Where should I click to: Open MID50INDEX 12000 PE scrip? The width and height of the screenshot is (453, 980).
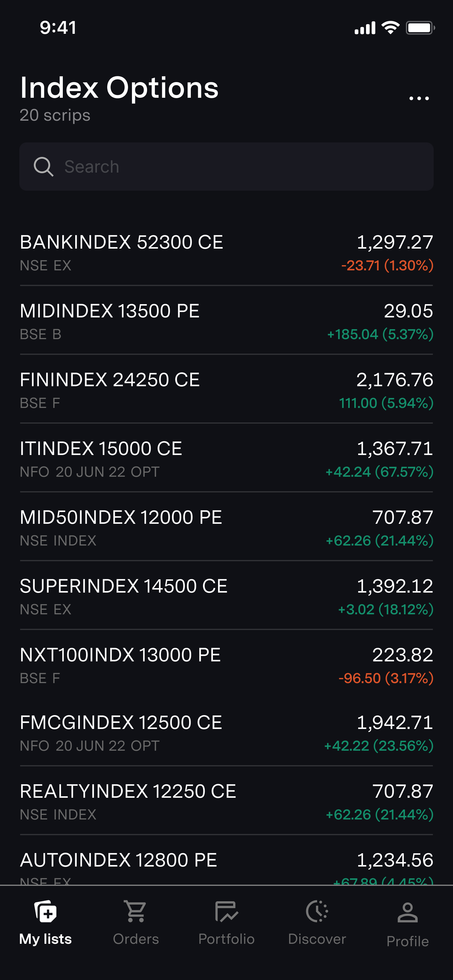(x=226, y=528)
